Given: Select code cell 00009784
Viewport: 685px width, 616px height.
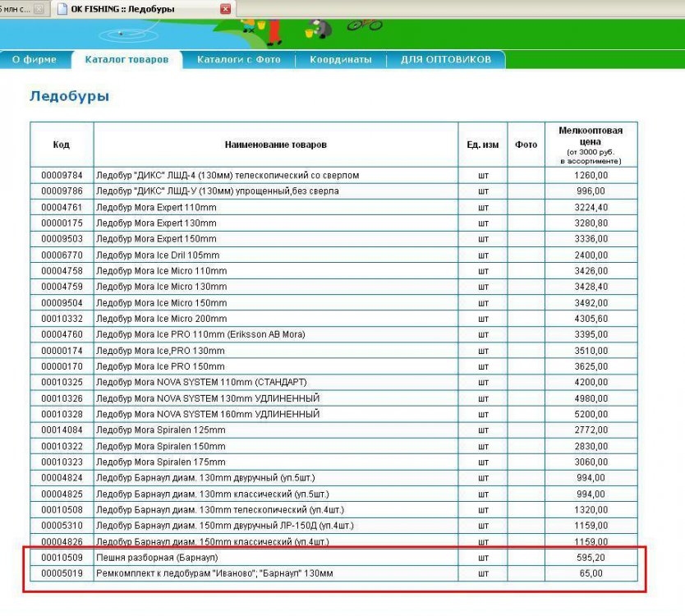Looking at the screenshot, I should pyautogui.click(x=62, y=175).
